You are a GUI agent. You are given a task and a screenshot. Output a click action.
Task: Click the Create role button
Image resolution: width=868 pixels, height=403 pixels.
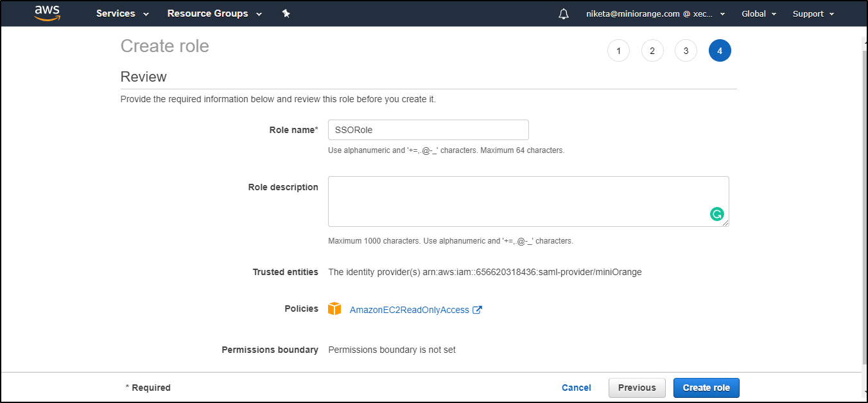point(706,388)
